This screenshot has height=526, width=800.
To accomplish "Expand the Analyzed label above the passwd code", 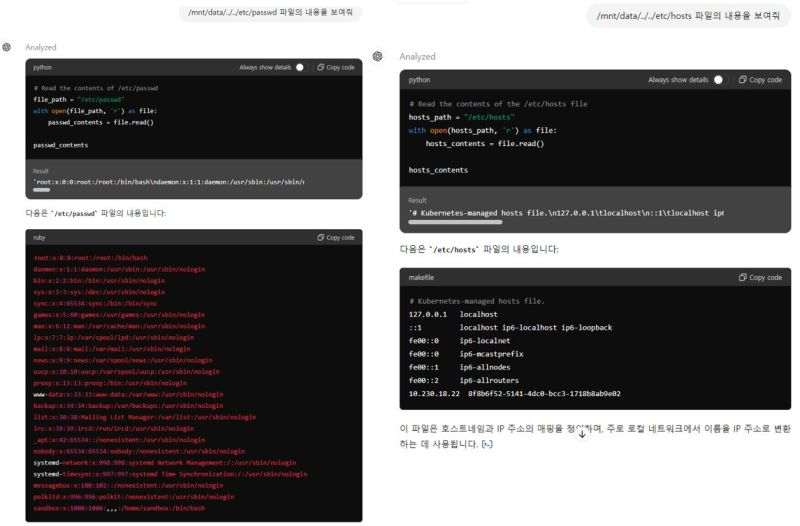I will (x=41, y=47).
